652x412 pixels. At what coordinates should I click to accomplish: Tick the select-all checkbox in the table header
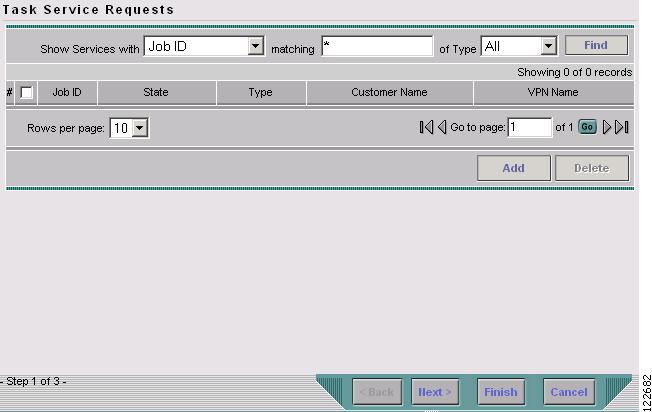point(26,92)
